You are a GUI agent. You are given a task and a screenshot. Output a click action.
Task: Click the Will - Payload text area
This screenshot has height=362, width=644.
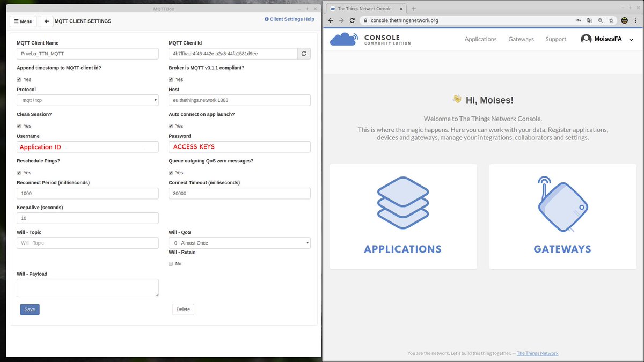(87, 288)
